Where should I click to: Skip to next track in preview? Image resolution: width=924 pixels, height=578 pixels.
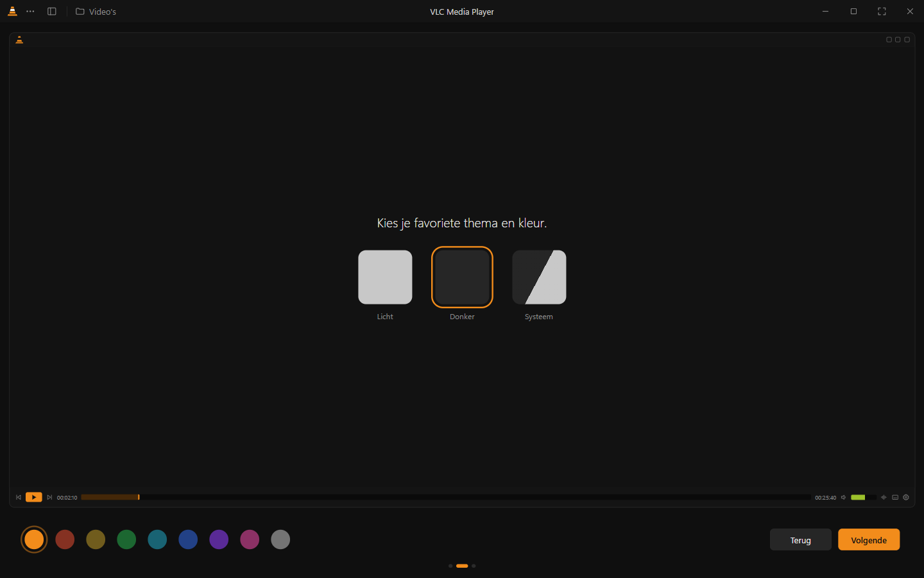coord(49,497)
